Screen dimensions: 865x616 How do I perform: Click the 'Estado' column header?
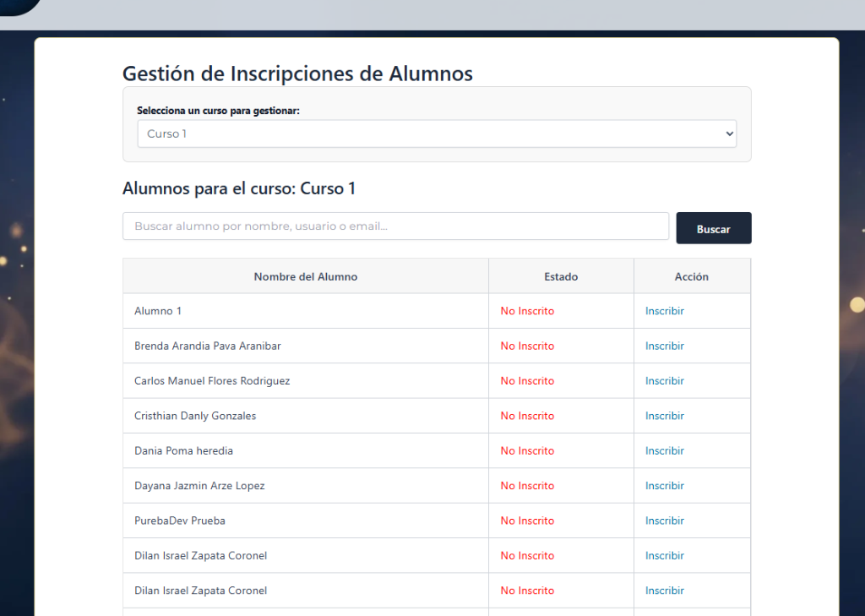560,276
